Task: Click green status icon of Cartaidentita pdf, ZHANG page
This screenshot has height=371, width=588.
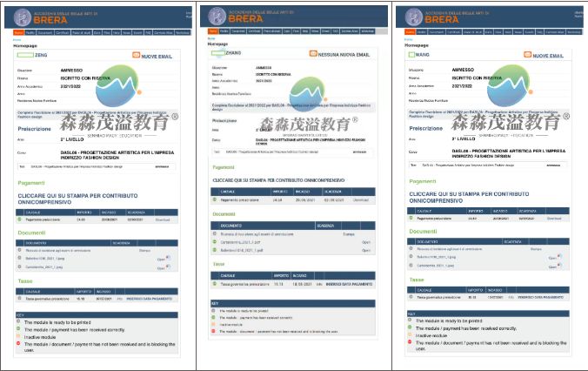Action: pyautogui.click(x=215, y=242)
